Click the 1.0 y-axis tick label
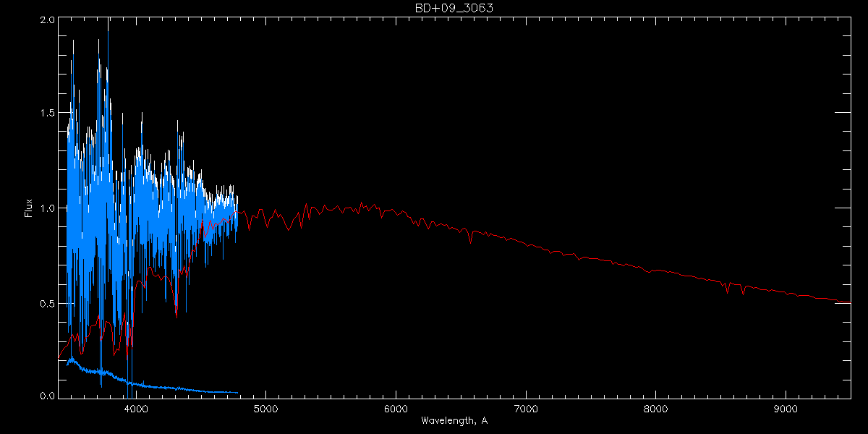This screenshot has height=434, width=868. click(x=46, y=208)
